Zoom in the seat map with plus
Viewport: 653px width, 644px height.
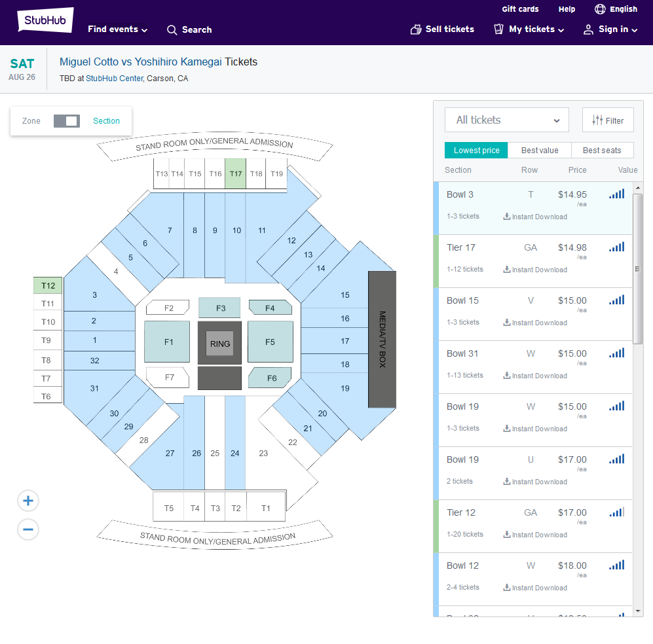click(28, 501)
